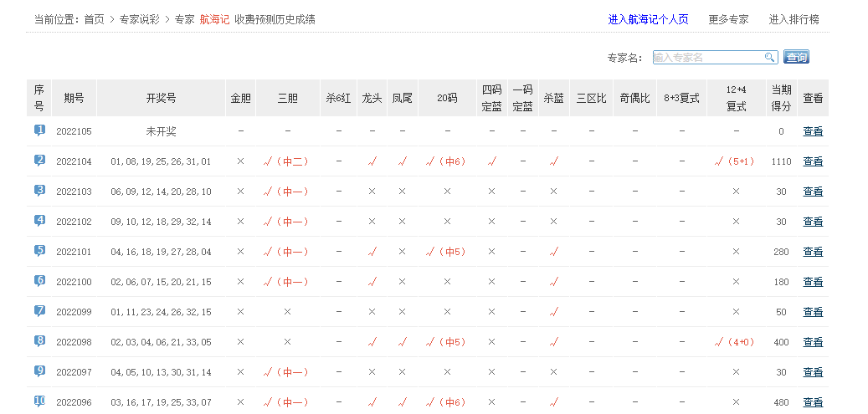868x414 pixels.
Task: Click row number 10 badge icon
Action: [x=39, y=401]
